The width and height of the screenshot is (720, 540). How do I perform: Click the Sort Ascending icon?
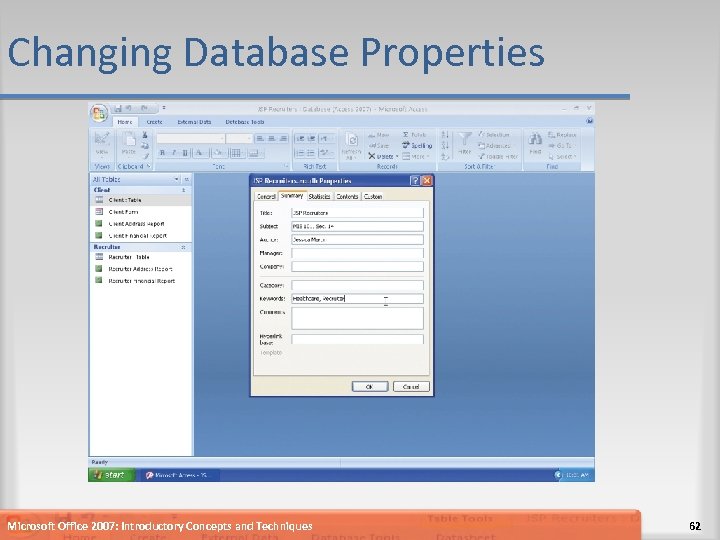(445, 135)
